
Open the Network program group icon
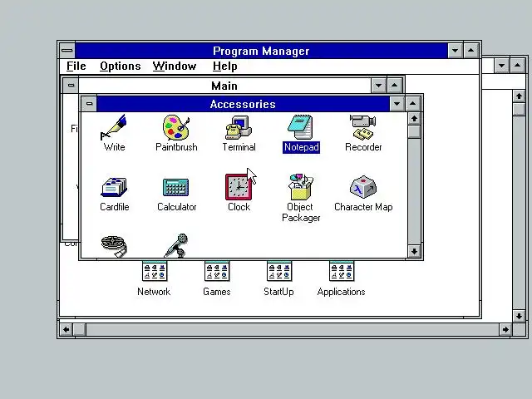click(x=155, y=271)
